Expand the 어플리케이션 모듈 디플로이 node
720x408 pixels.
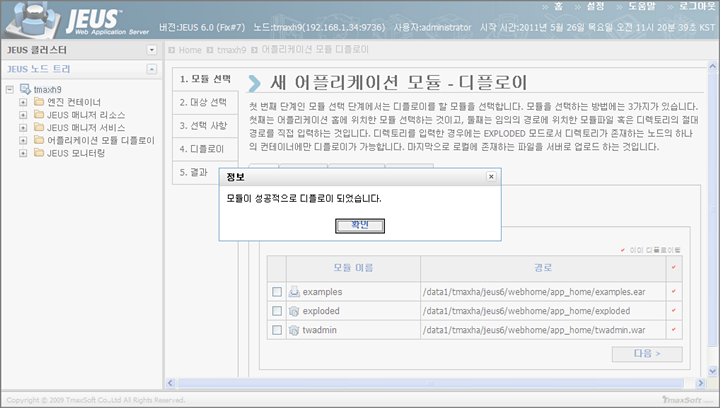coord(23,140)
